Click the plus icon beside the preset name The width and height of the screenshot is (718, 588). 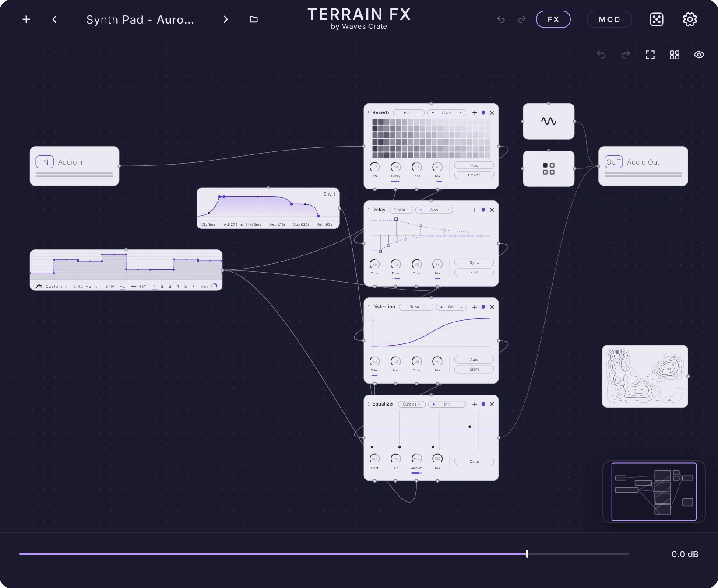pyautogui.click(x=26, y=19)
